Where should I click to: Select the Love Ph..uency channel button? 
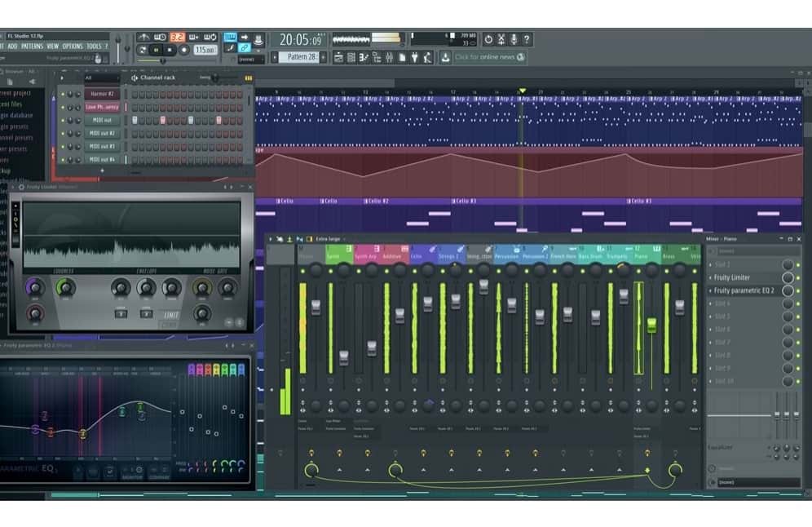(x=102, y=107)
